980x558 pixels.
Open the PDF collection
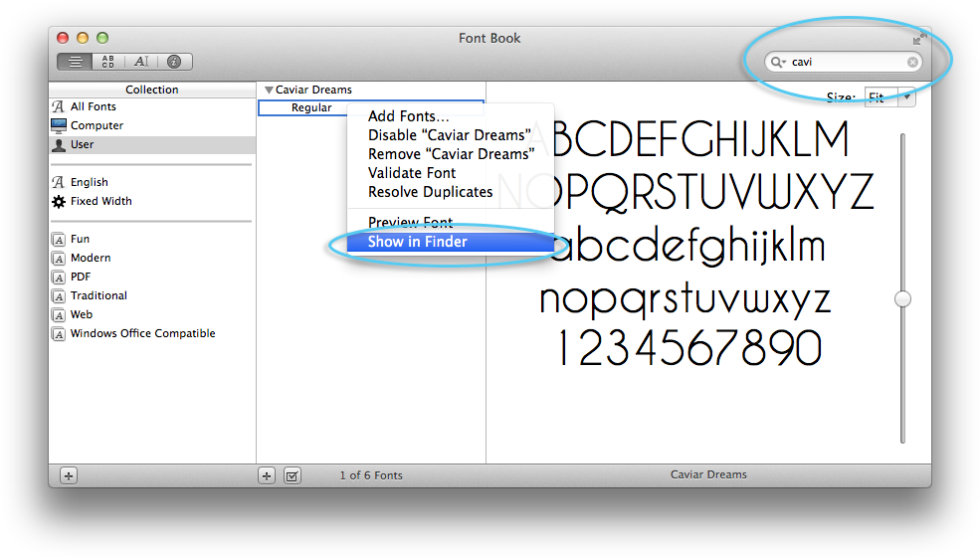point(152,277)
